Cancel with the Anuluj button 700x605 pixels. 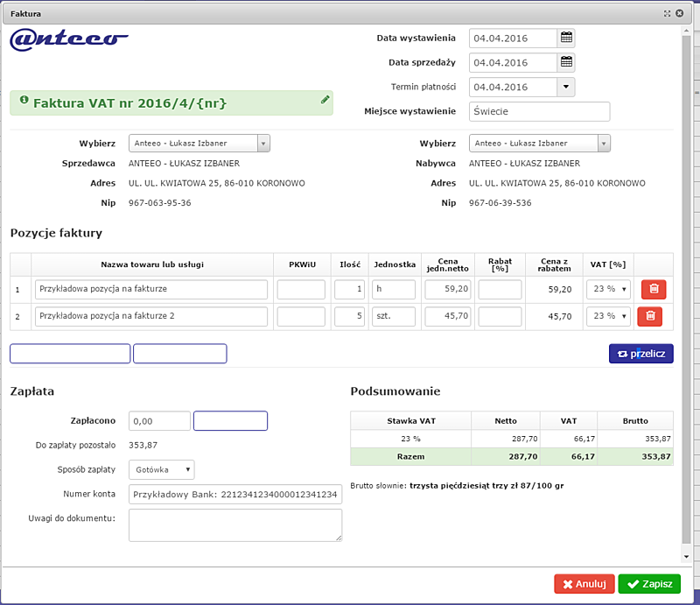point(584,584)
